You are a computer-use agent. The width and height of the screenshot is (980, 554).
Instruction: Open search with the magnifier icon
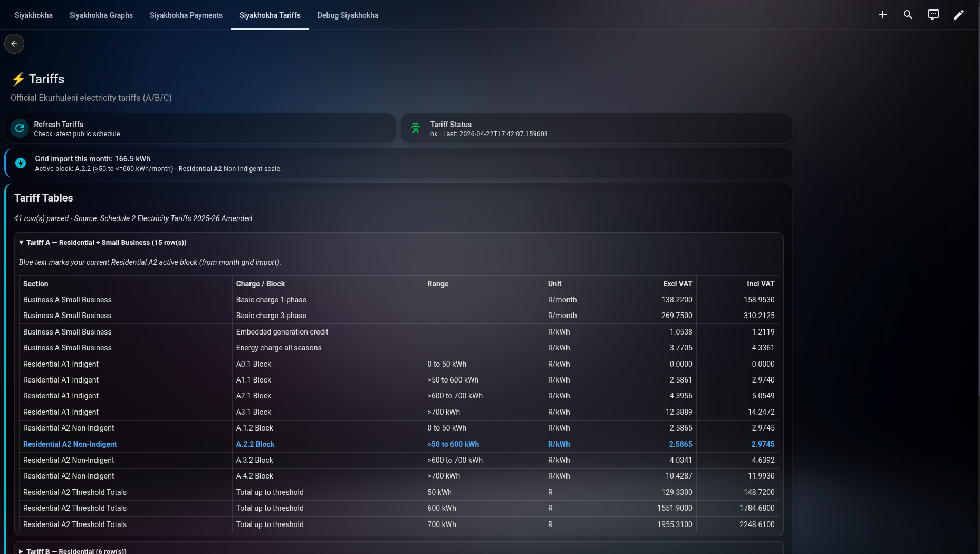[908, 15]
